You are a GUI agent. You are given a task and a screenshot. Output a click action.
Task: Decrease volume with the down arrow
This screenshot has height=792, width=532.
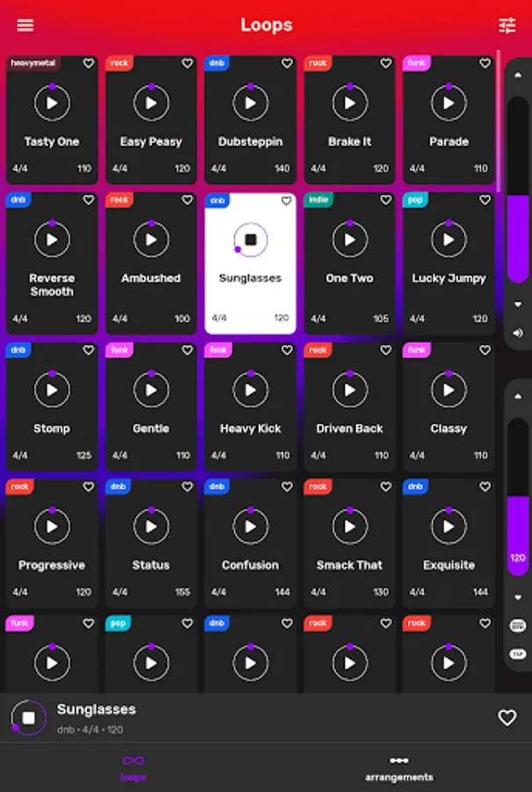tap(518, 304)
